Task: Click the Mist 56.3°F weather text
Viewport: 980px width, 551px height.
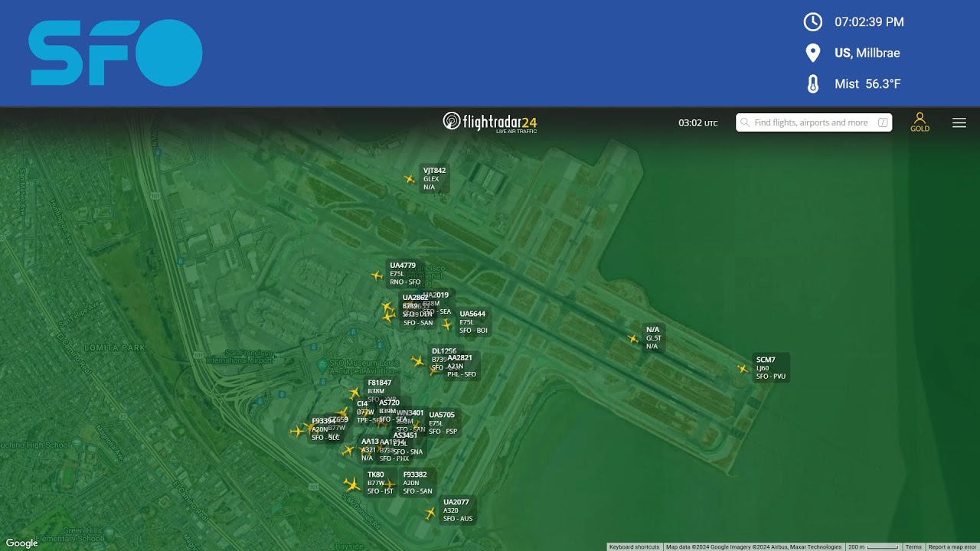Action: click(x=867, y=84)
